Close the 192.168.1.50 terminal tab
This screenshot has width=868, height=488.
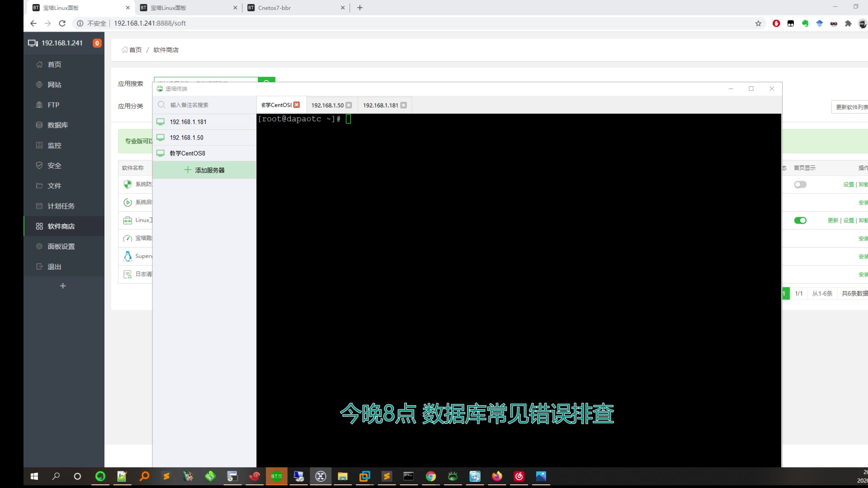[349, 105]
